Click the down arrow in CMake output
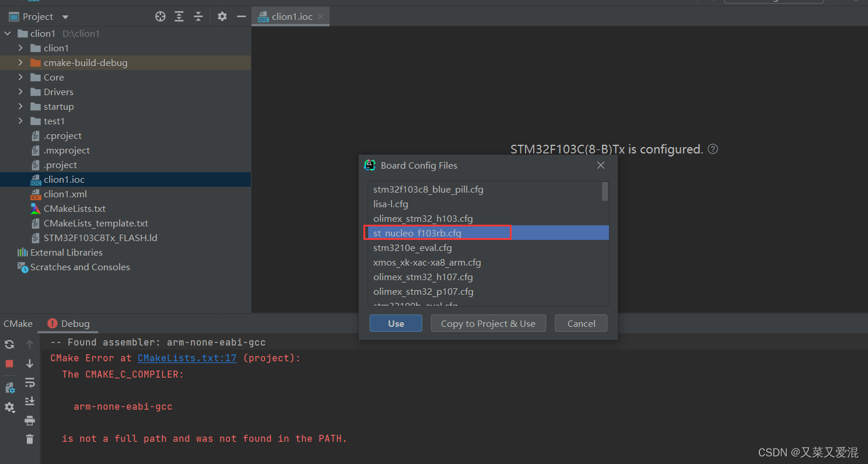This screenshot has height=464, width=868. tap(30, 364)
